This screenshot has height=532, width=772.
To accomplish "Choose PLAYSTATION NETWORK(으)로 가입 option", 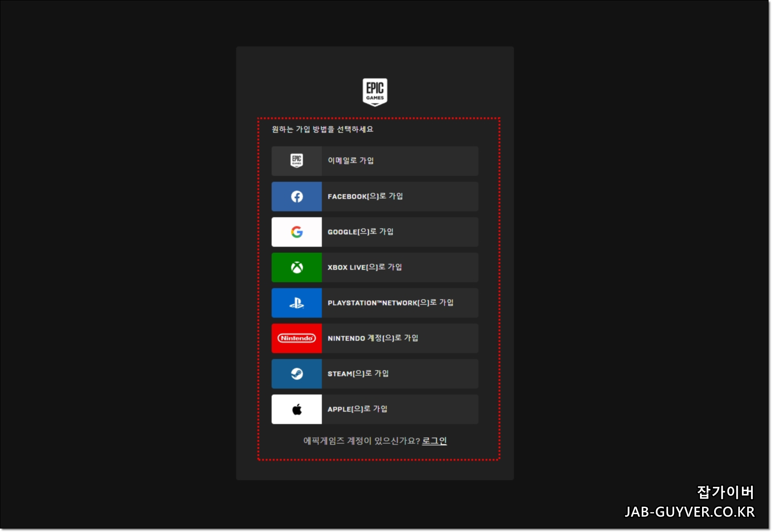I will (x=375, y=303).
